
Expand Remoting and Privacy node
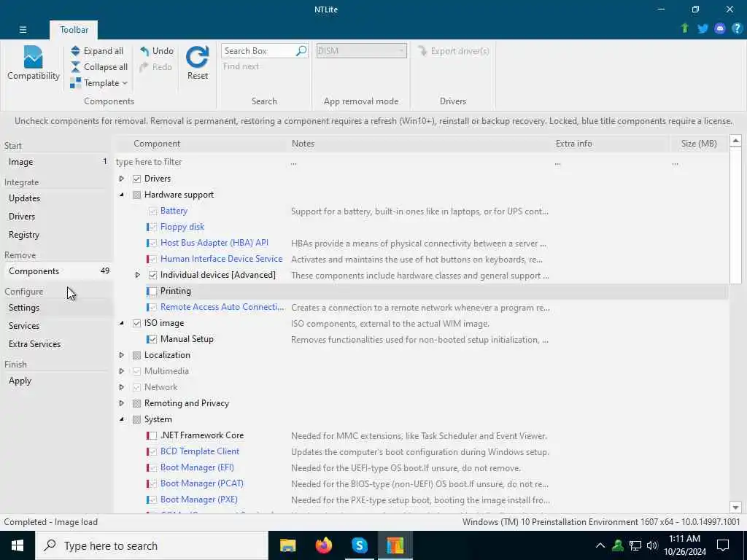pyautogui.click(x=122, y=402)
